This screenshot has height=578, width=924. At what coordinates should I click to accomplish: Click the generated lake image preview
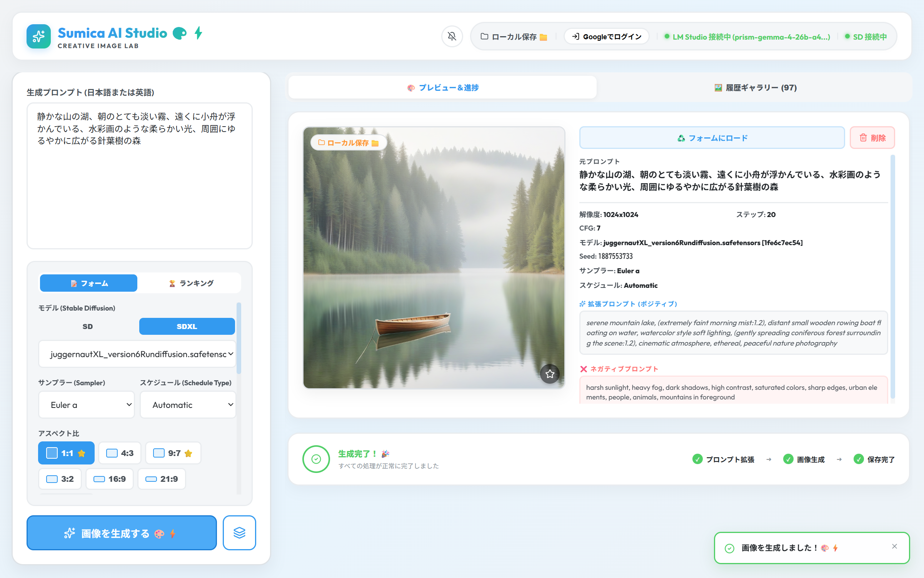pos(434,258)
